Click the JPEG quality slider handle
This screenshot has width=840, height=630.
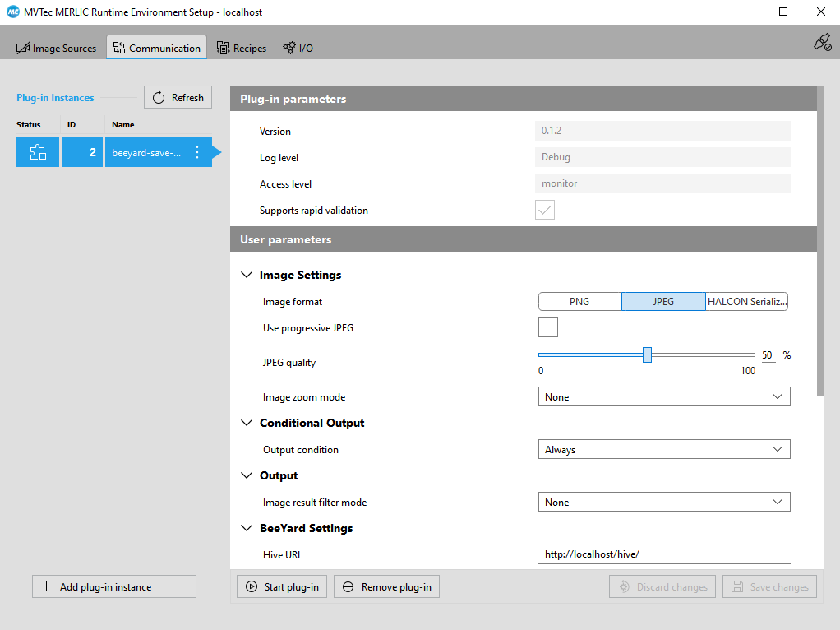[647, 355]
